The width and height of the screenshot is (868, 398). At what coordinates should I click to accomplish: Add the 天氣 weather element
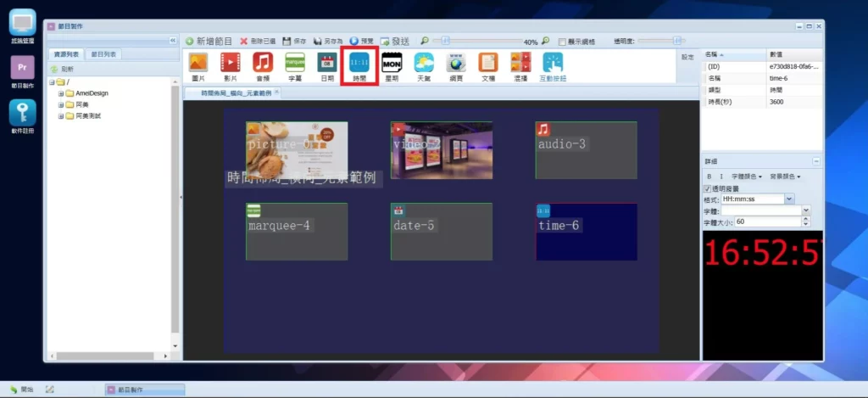[x=423, y=64]
